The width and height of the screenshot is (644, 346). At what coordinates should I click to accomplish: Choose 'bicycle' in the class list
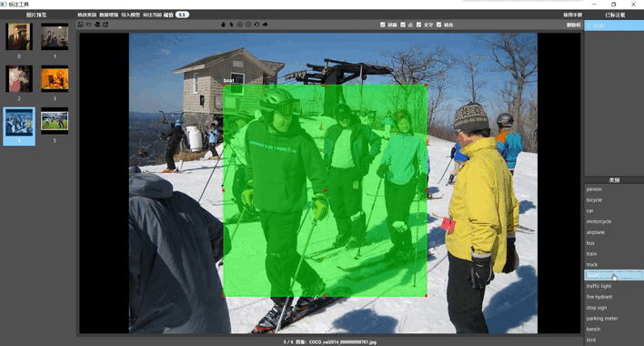tap(614, 200)
